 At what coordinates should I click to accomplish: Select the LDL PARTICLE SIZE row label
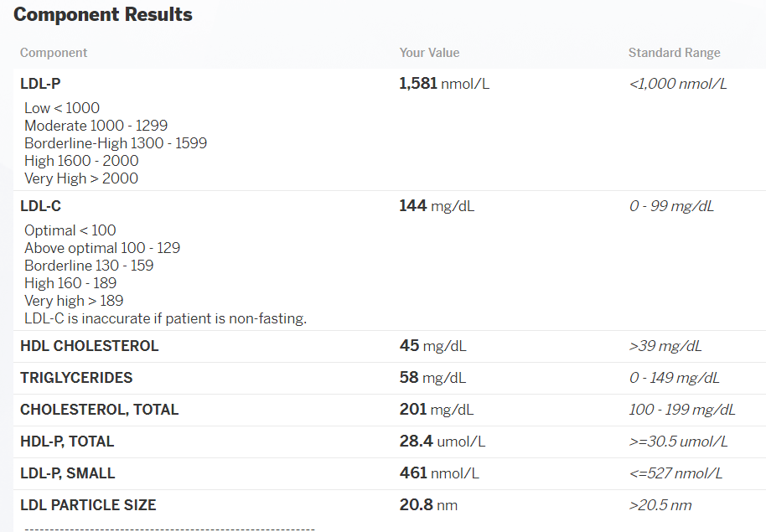click(x=88, y=505)
